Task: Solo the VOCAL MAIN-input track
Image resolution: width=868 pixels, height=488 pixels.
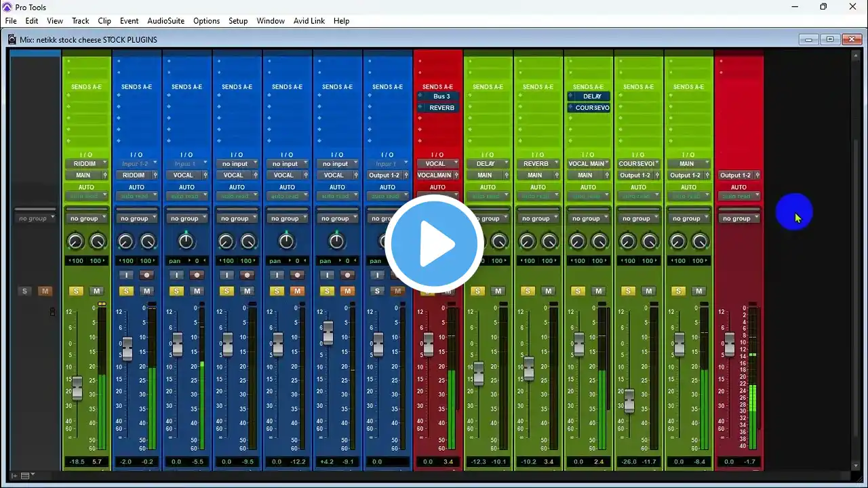Action: coord(578,291)
